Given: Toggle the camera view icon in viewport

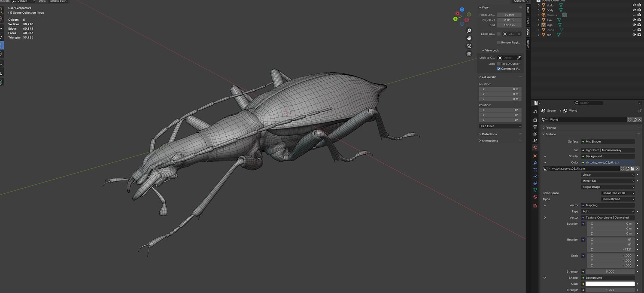Looking at the screenshot, I should tap(469, 46).
